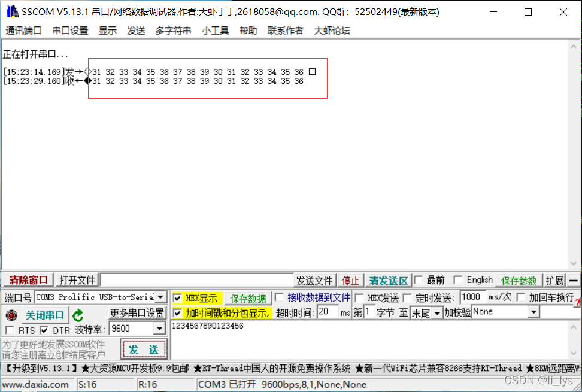Click the 停止 stop button
Image resolution: width=582 pixels, height=392 pixels.
tap(350, 280)
